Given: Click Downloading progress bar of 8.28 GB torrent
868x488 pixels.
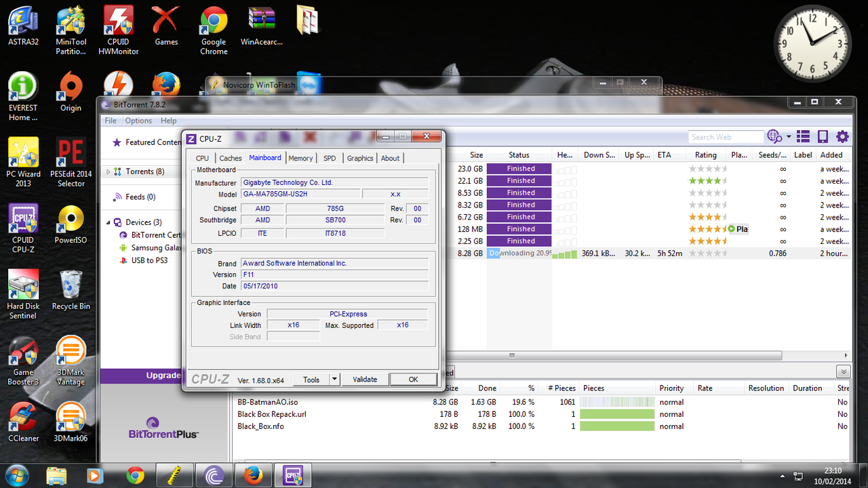Looking at the screenshot, I should click(x=520, y=253).
